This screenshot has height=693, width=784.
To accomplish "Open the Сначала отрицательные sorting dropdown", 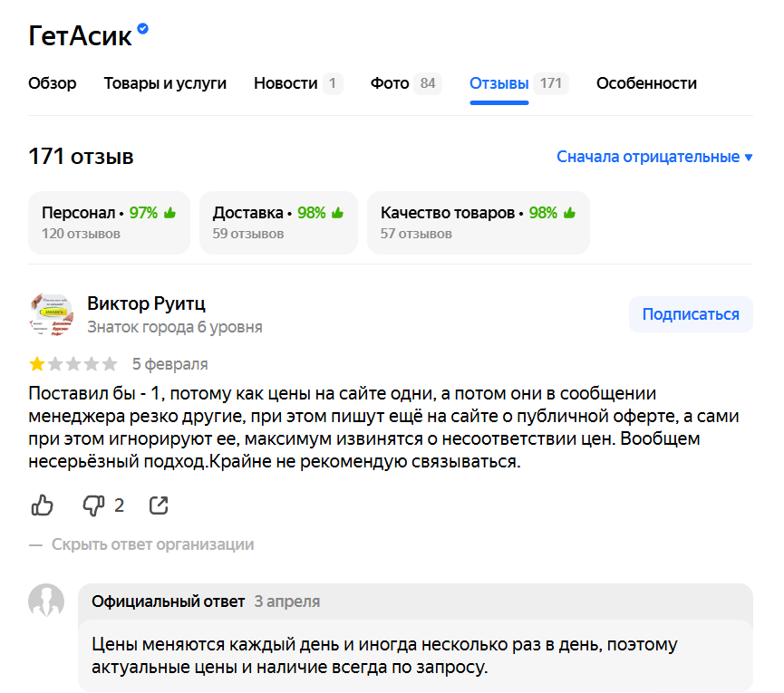I will pyautogui.click(x=654, y=157).
